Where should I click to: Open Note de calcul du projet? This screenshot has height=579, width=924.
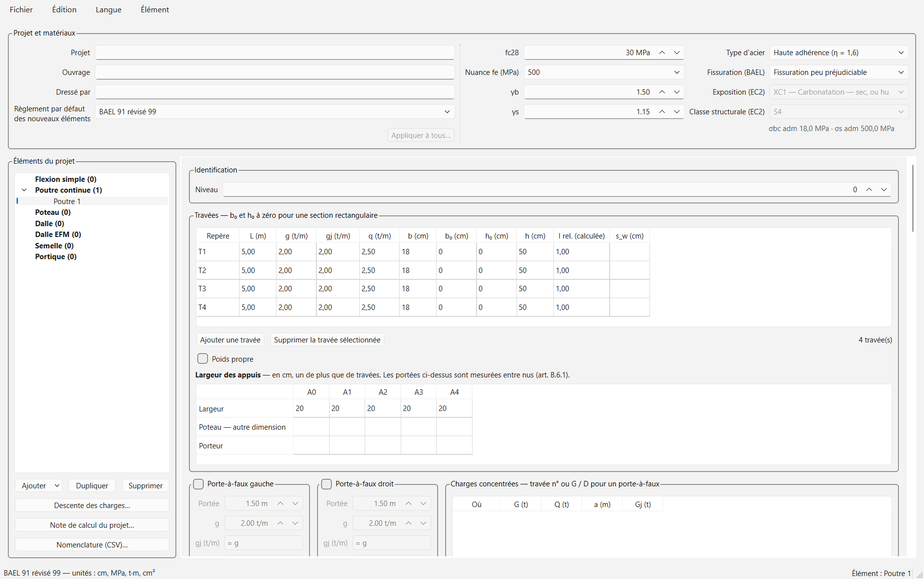pyautogui.click(x=92, y=525)
